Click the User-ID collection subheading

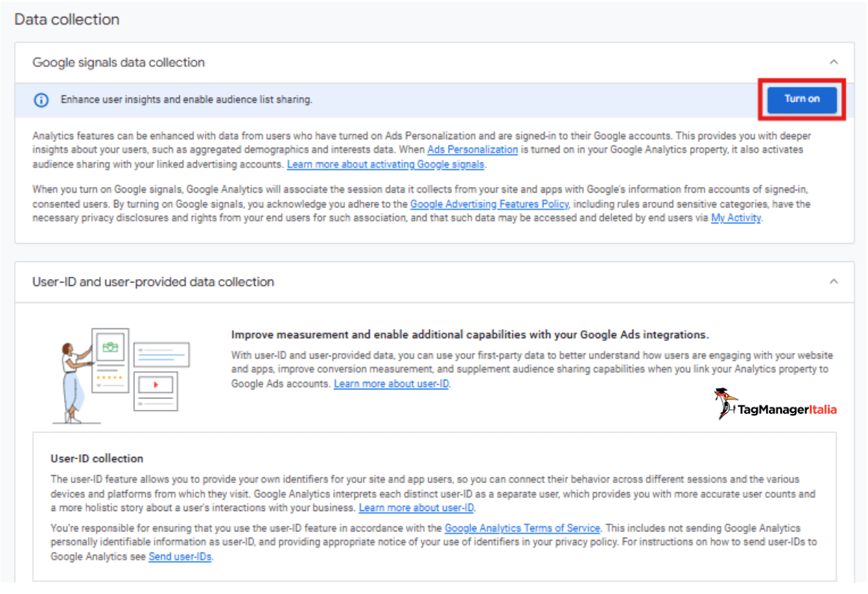coord(97,458)
